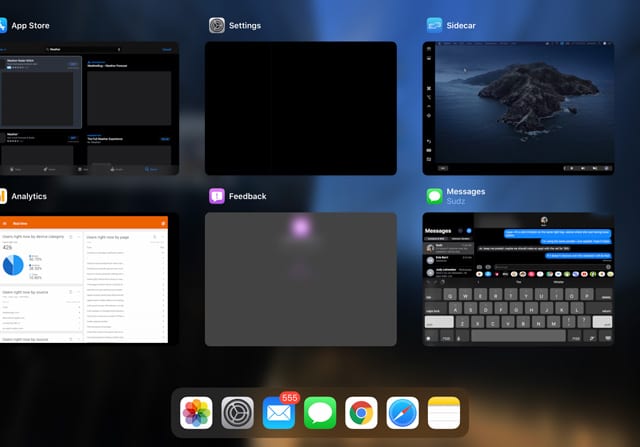This screenshot has width=640, height=447.
Task: Switch to the grey Feedback app card
Action: coord(300,279)
